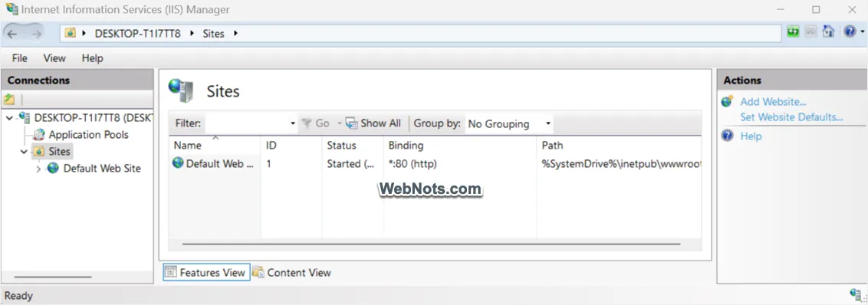Switch to Content View tab
Viewport: 868px width, 305px height.
click(291, 272)
